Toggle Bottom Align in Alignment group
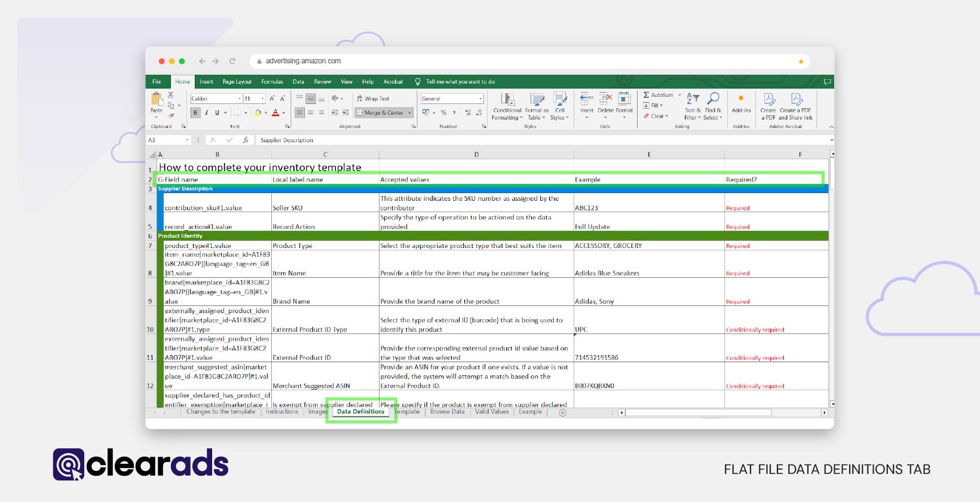The image size is (980, 502). click(x=321, y=99)
